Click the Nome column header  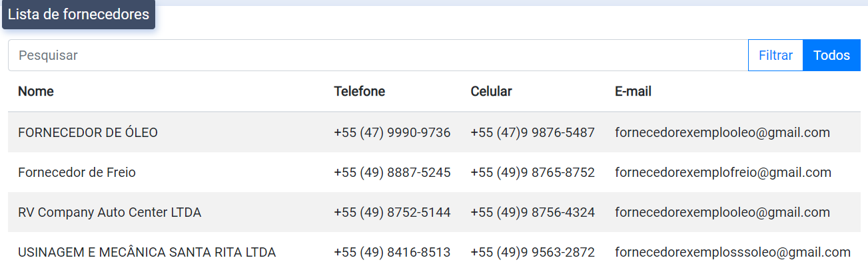[36, 92]
